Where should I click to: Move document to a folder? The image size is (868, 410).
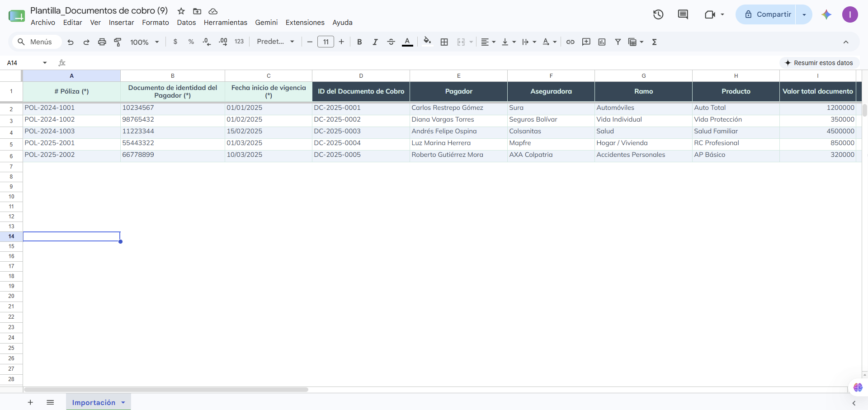[197, 11]
